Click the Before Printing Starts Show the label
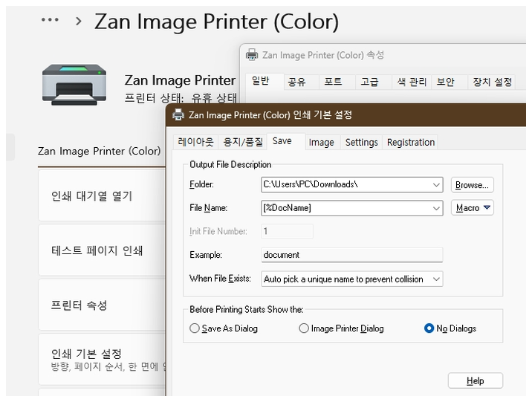This screenshot has height=402, width=532. coord(247,309)
